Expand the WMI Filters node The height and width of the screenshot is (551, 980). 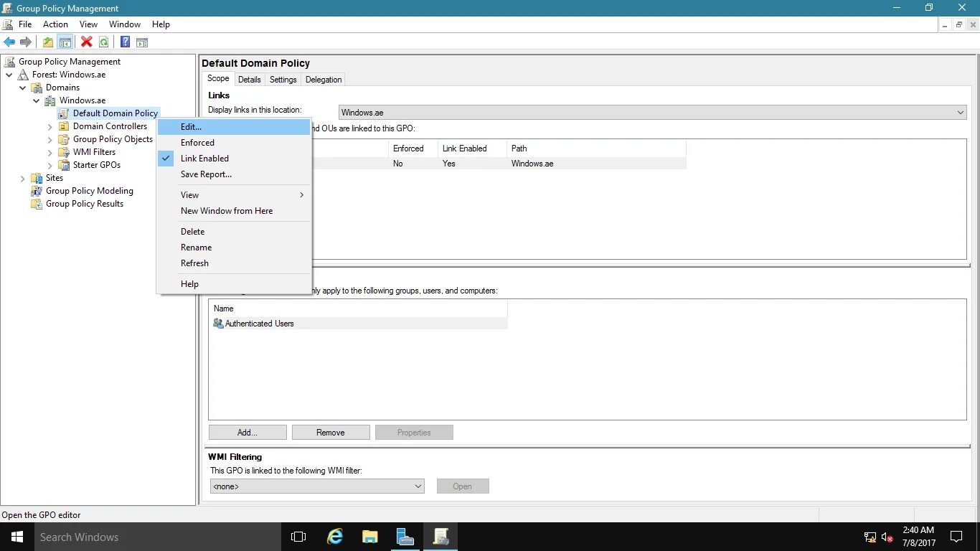pos(50,152)
